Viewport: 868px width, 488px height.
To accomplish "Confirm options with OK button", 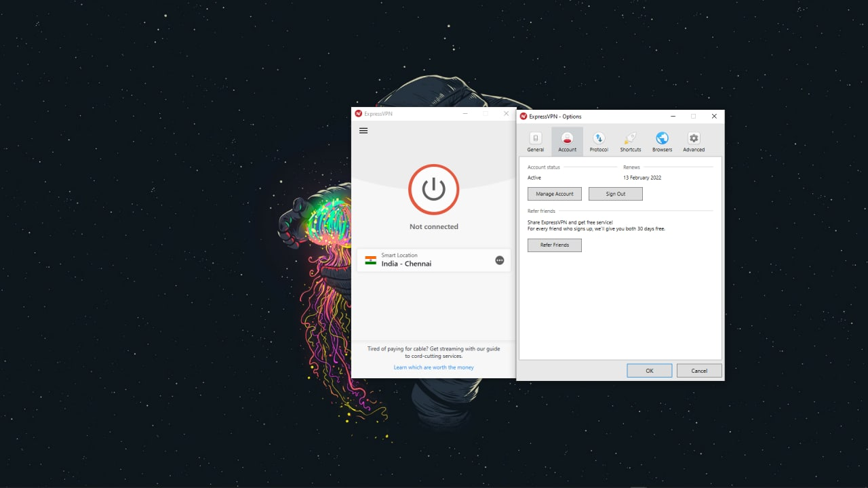I will tap(649, 371).
